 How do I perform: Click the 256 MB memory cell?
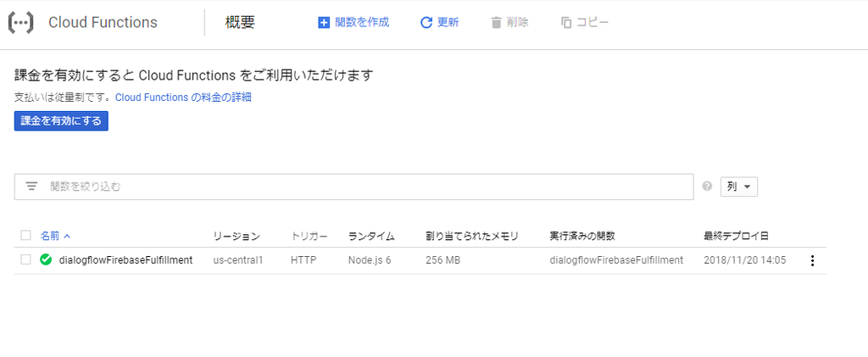(442, 260)
